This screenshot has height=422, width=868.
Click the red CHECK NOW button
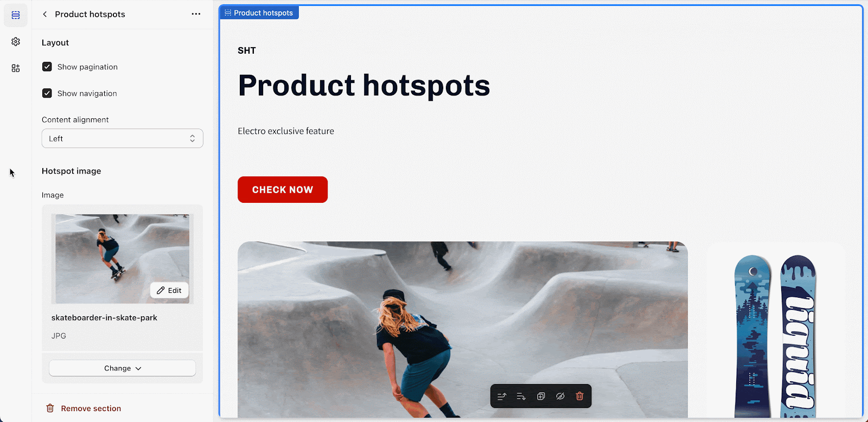point(283,190)
